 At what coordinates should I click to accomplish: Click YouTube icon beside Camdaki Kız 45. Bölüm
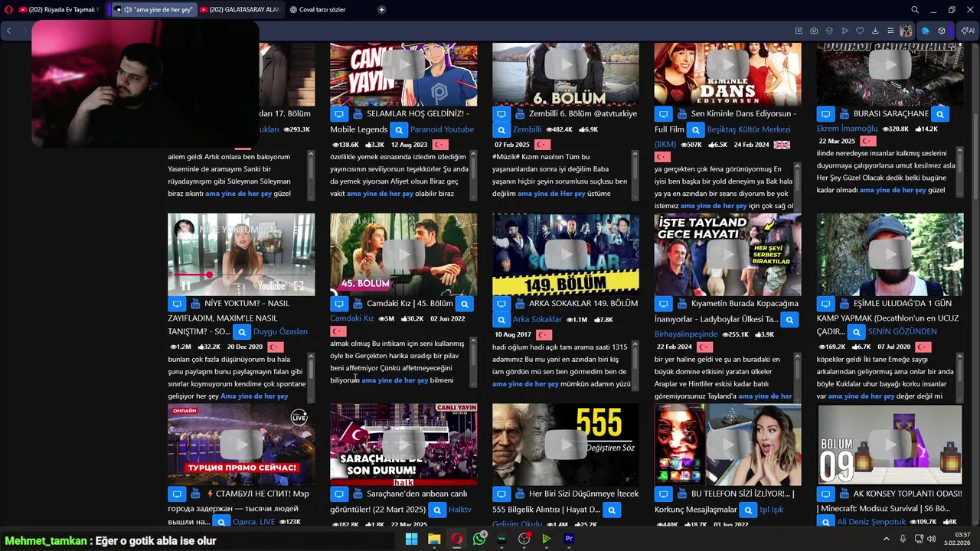click(x=358, y=304)
